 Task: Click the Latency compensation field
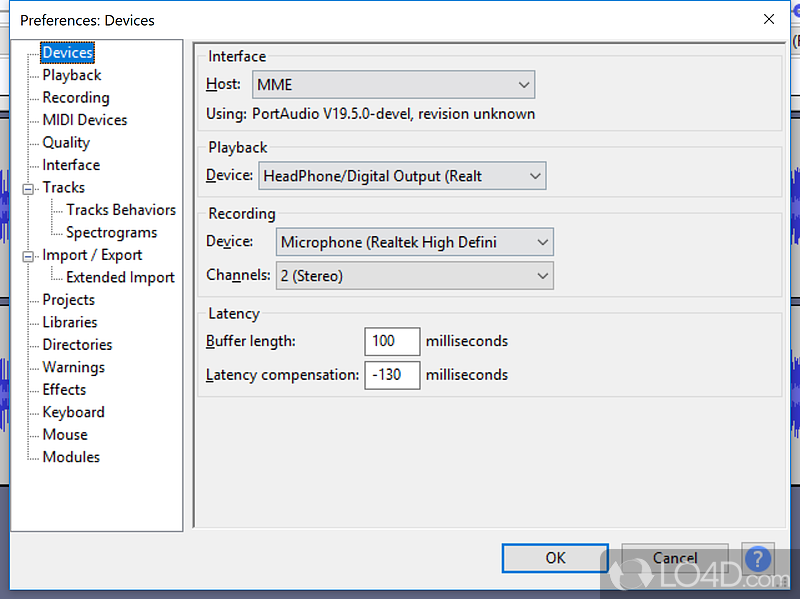click(392, 375)
